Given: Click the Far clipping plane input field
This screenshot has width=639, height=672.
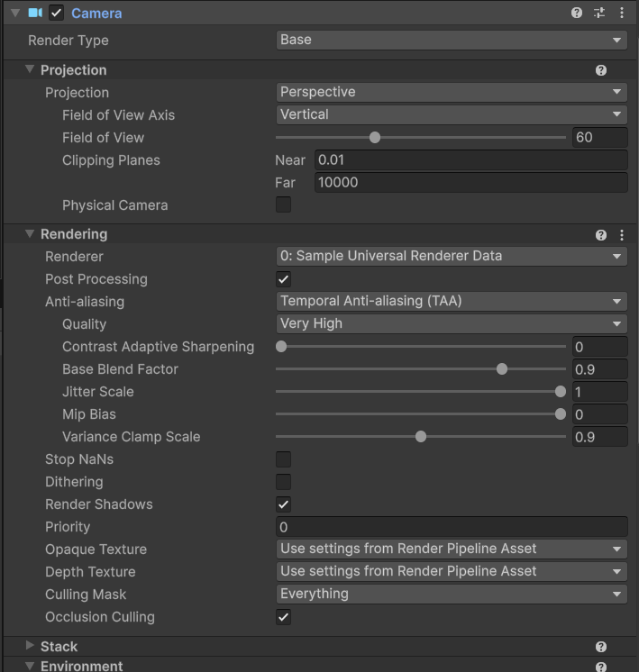Looking at the screenshot, I should pyautogui.click(x=470, y=182).
